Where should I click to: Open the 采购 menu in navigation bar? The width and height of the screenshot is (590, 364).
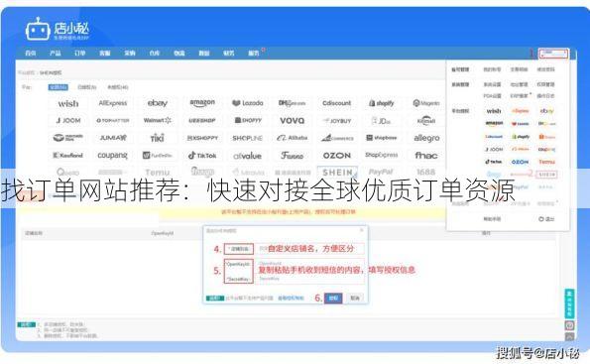(x=130, y=54)
